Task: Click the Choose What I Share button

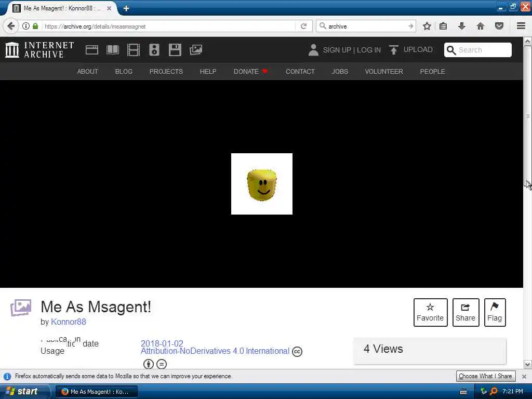Action: (486, 376)
